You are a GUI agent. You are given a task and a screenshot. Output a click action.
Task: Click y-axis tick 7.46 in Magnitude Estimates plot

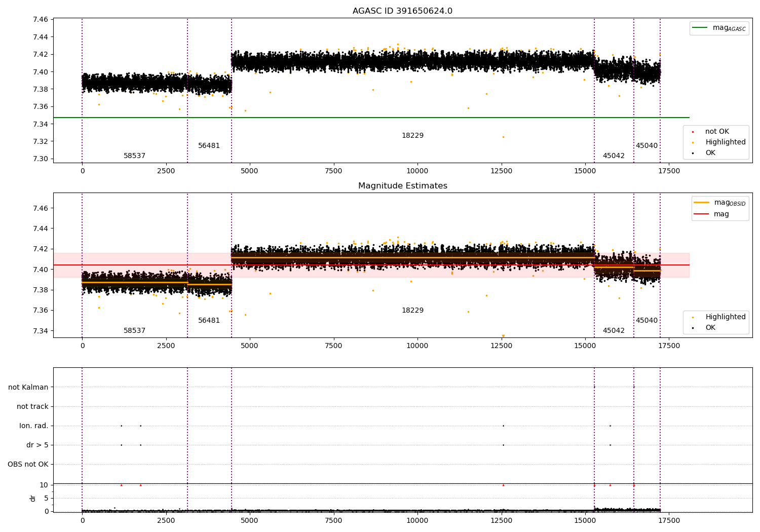coord(41,208)
